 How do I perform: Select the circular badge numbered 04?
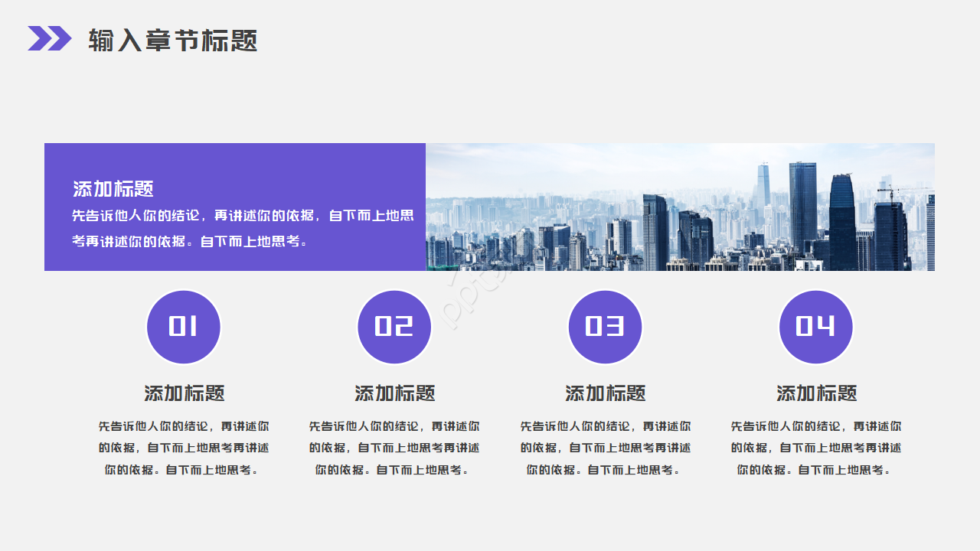click(x=815, y=327)
